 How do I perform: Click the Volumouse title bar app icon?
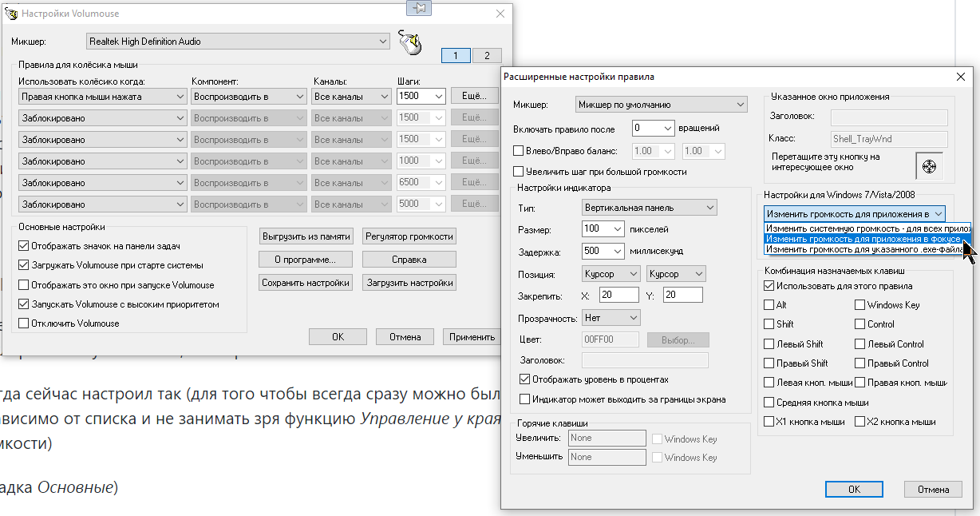point(11,14)
